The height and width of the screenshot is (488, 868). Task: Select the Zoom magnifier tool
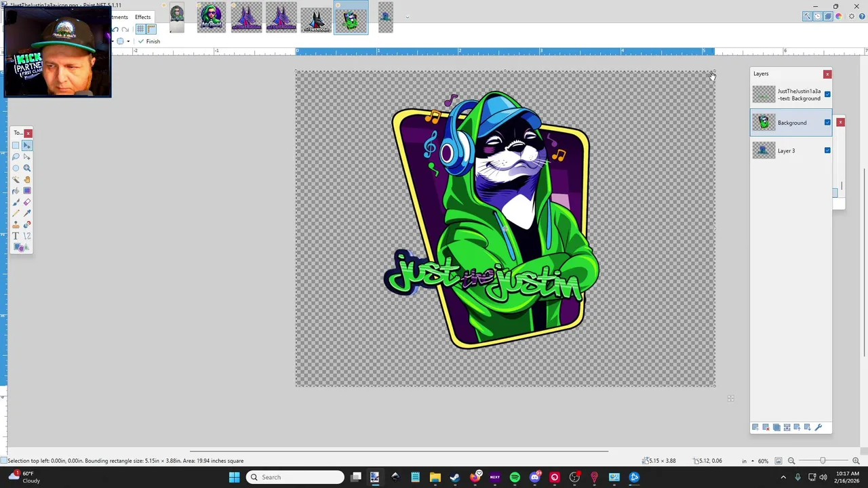coord(27,168)
